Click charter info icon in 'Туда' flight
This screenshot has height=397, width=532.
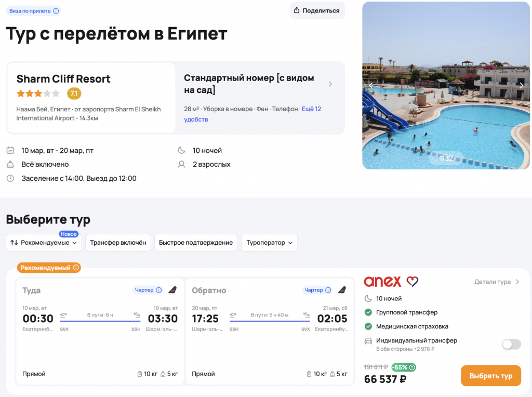pyautogui.click(x=159, y=290)
